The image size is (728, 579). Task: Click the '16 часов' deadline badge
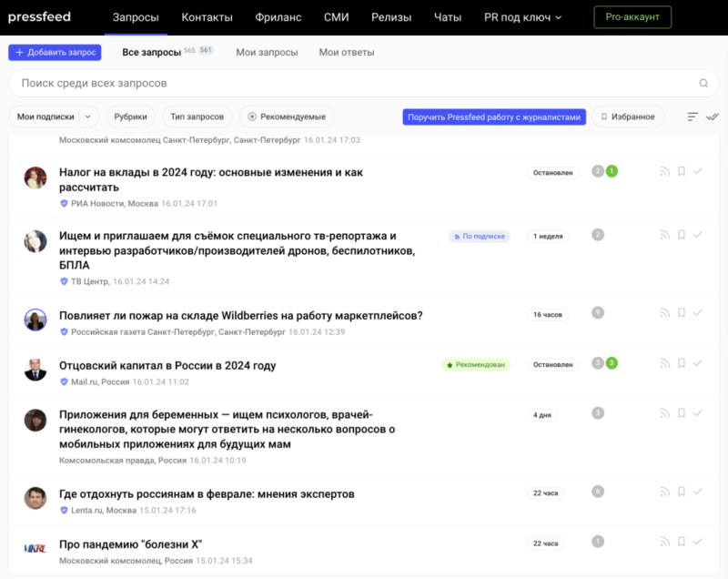pyautogui.click(x=548, y=315)
